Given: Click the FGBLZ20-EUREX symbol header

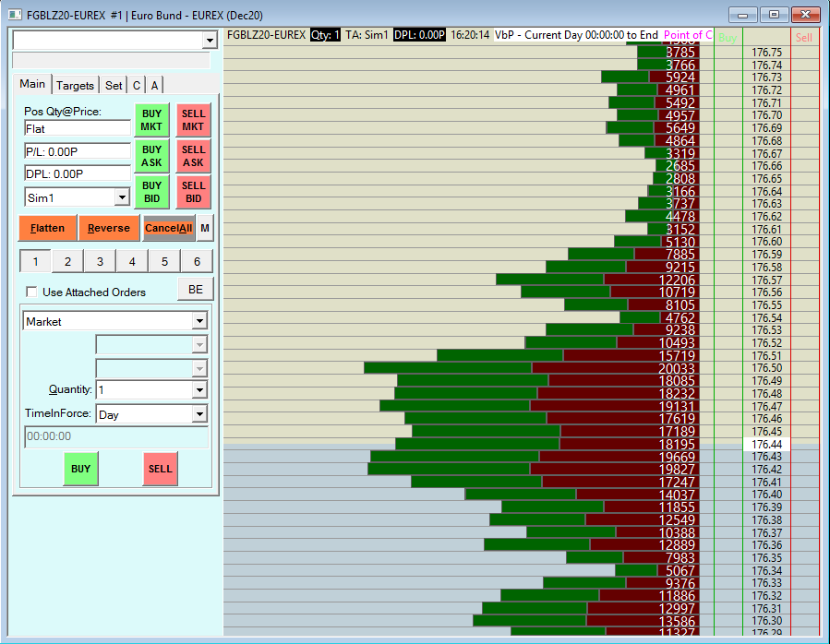Looking at the screenshot, I should [x=266, y=35].
